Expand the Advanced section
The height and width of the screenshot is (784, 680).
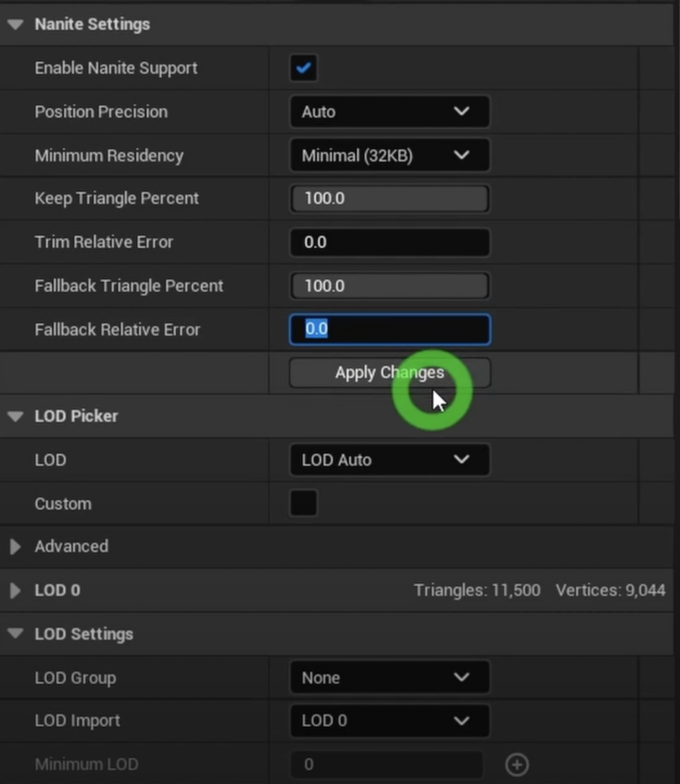[14, 546]
